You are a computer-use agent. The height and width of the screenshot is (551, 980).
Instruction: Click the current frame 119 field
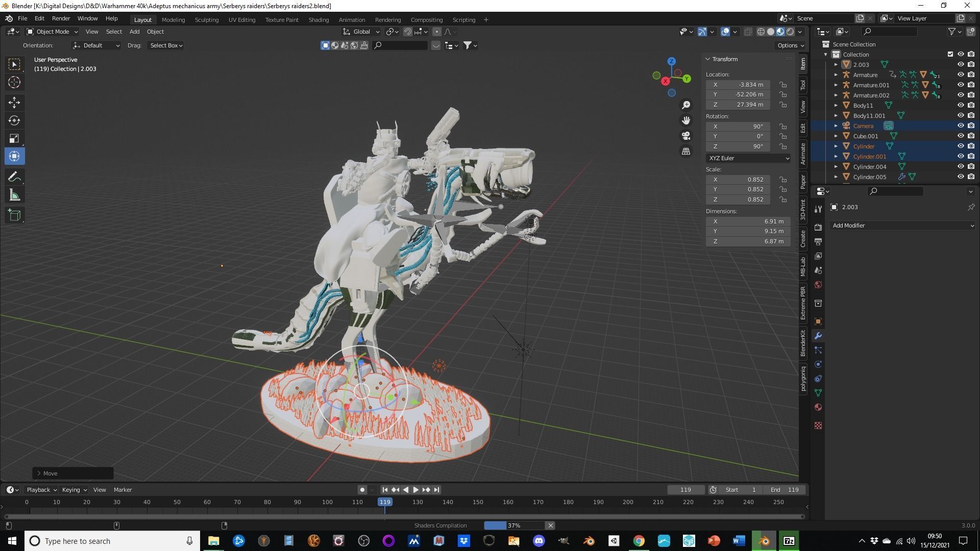pyautogui.click(x=685, y=490)
